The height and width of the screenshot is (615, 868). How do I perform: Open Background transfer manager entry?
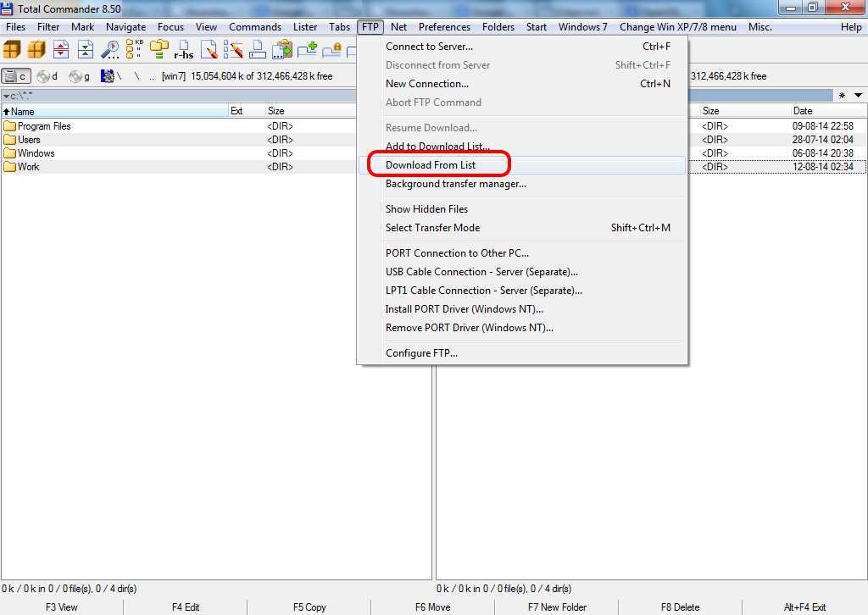point(521,184)
